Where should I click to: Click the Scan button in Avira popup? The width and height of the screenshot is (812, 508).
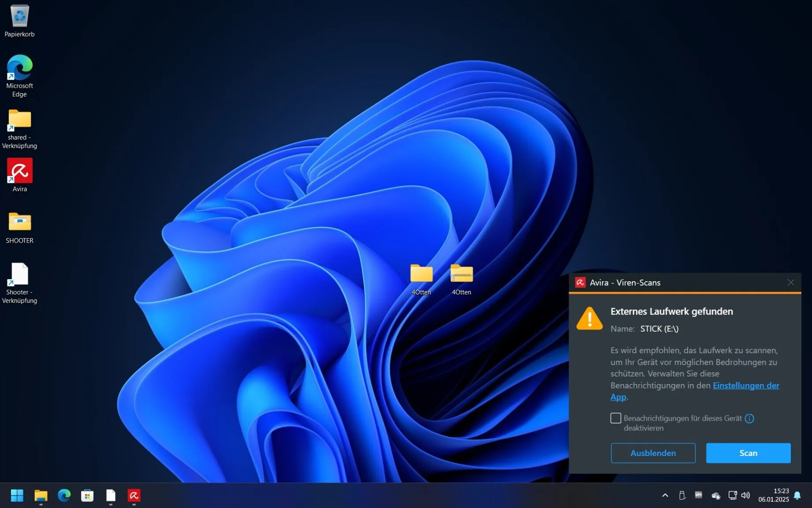click(x=748, y=453)
